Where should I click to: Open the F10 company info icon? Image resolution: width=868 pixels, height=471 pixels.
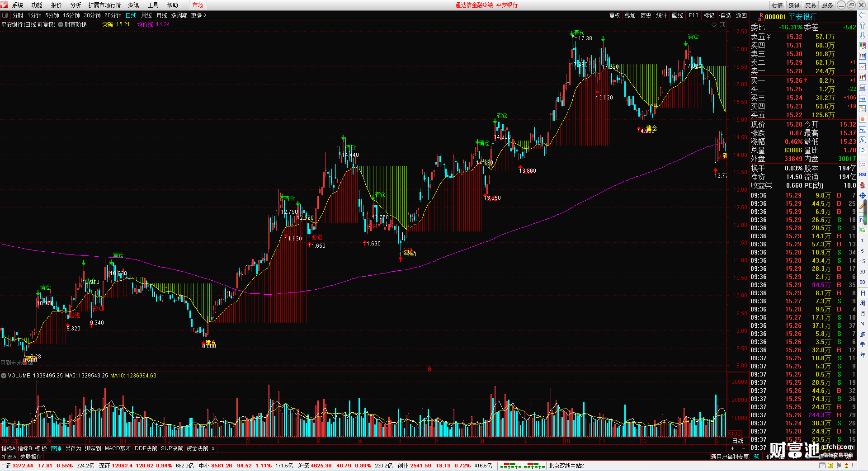[x=863, y=99]
